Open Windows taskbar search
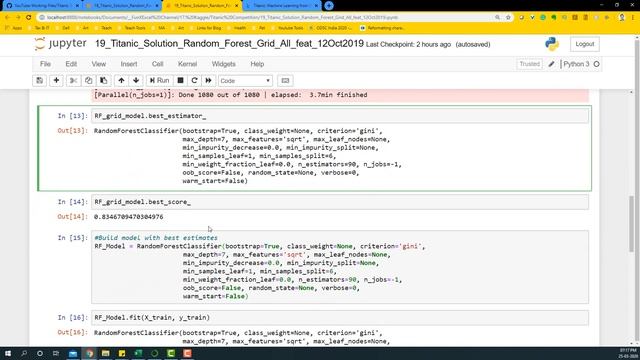640x360 pixels. (x=24, y=353)
